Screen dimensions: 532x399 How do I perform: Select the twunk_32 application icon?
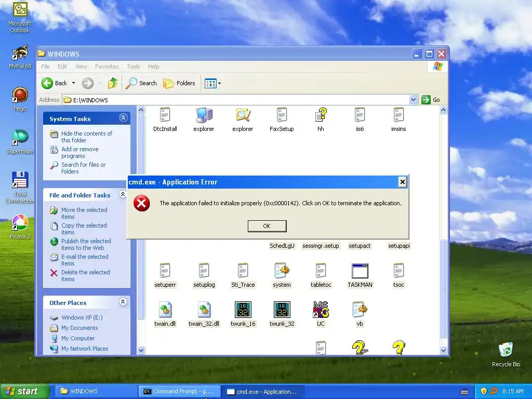[x=282, y=310]
